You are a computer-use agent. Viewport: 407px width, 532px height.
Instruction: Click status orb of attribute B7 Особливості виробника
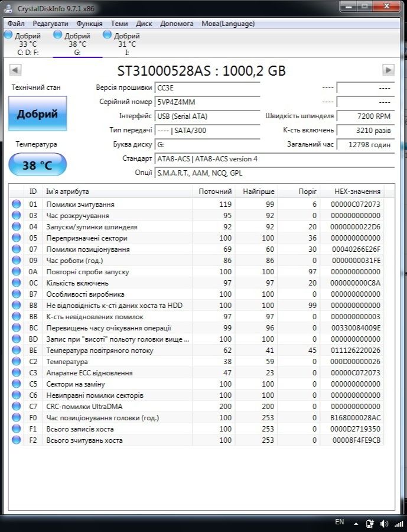coord(17,294)
